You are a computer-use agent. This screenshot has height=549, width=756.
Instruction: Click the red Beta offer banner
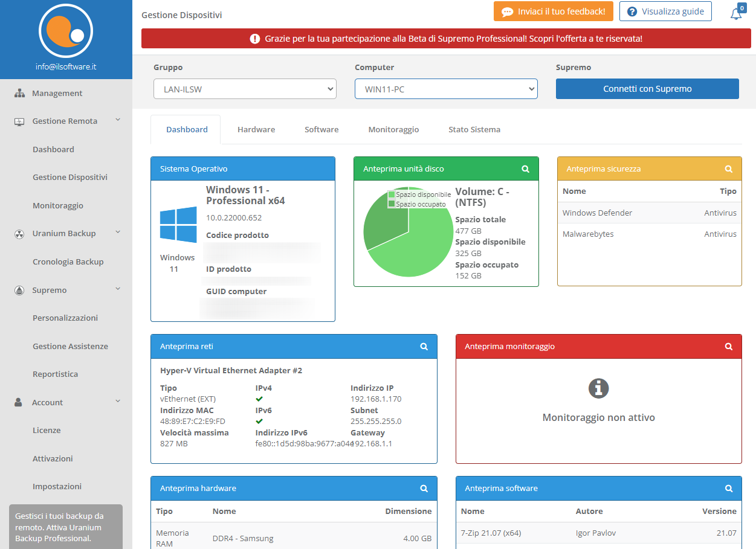(x=446, y=39)
